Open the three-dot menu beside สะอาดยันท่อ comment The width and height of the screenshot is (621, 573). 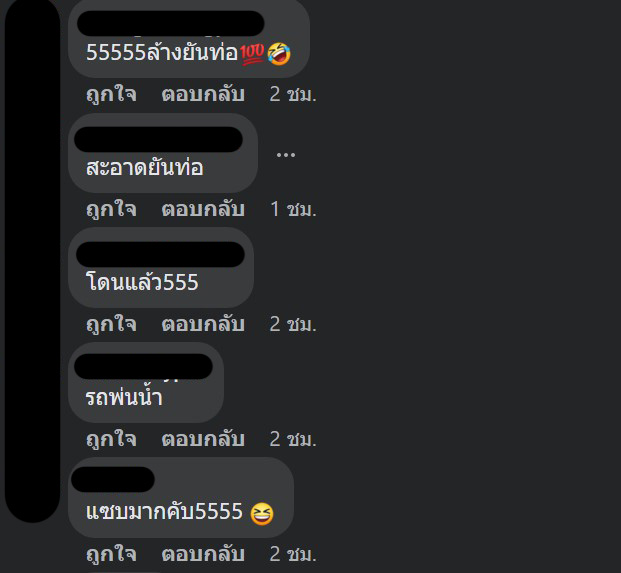(286, 155)
